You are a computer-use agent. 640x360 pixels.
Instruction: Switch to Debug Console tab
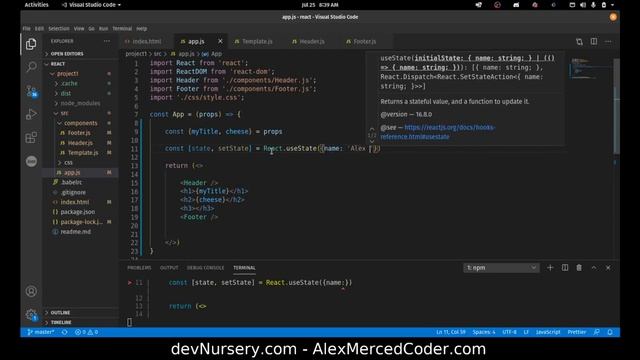click(205, 268)
